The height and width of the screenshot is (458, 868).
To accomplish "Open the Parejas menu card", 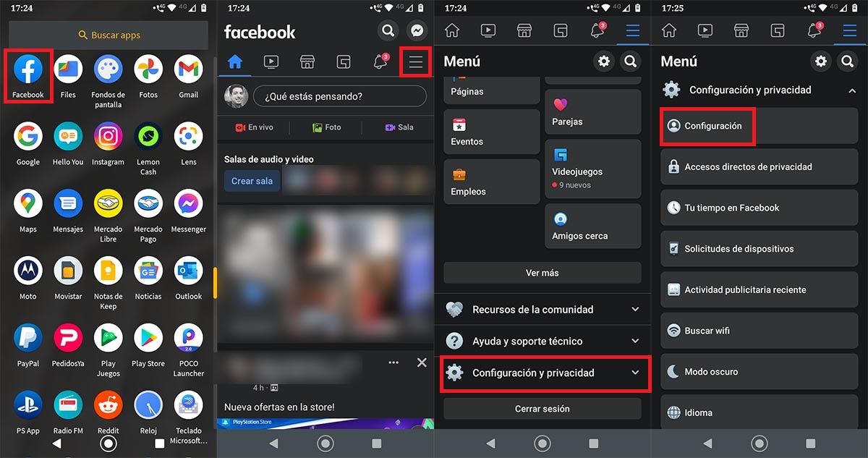I will [x=593, y=111].
